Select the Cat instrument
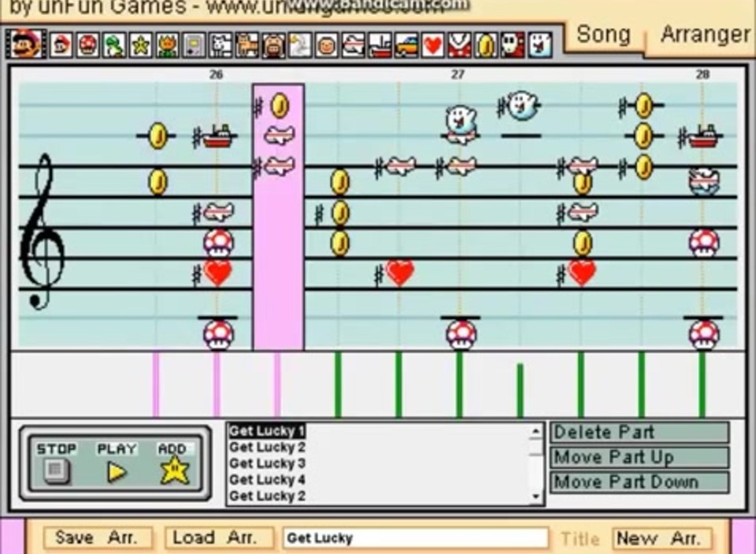Viewport: 756px width, 554px height. pyautogui.click(x=246, y=46)
